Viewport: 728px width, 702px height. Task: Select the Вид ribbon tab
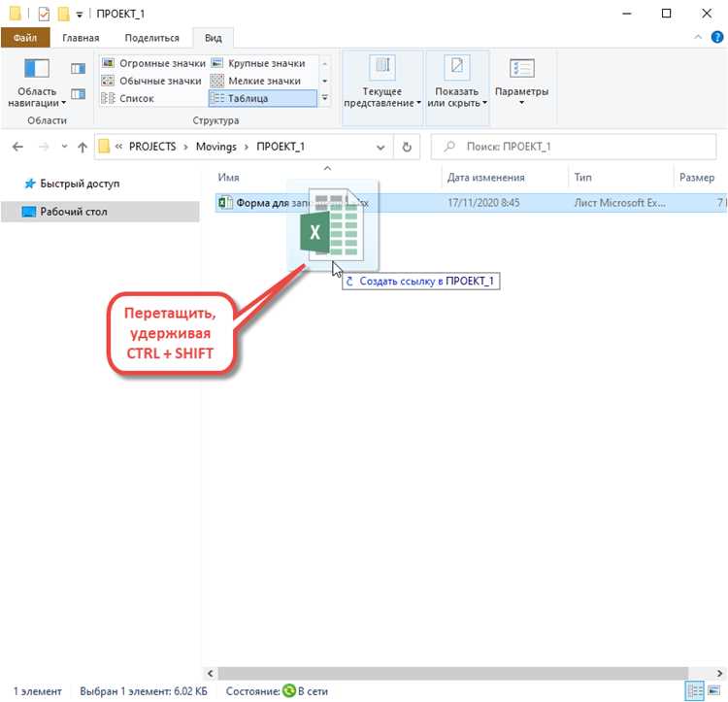click(214, 38)
